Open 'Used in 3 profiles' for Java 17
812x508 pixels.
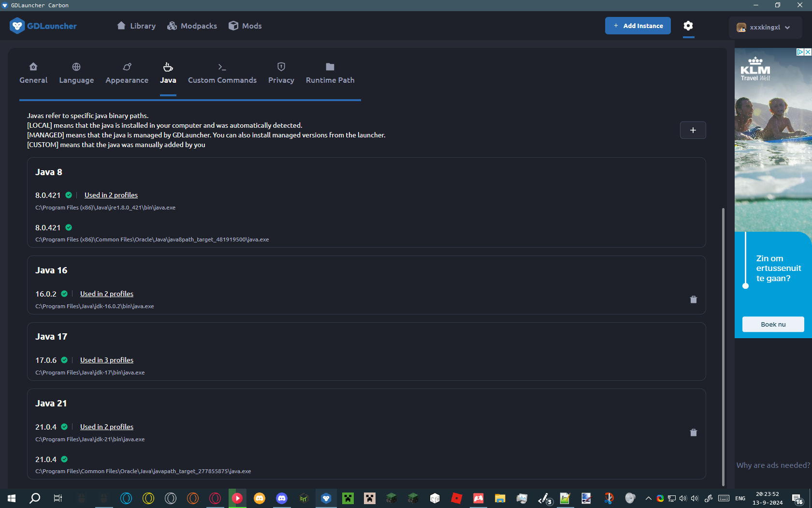click(107, 360)
